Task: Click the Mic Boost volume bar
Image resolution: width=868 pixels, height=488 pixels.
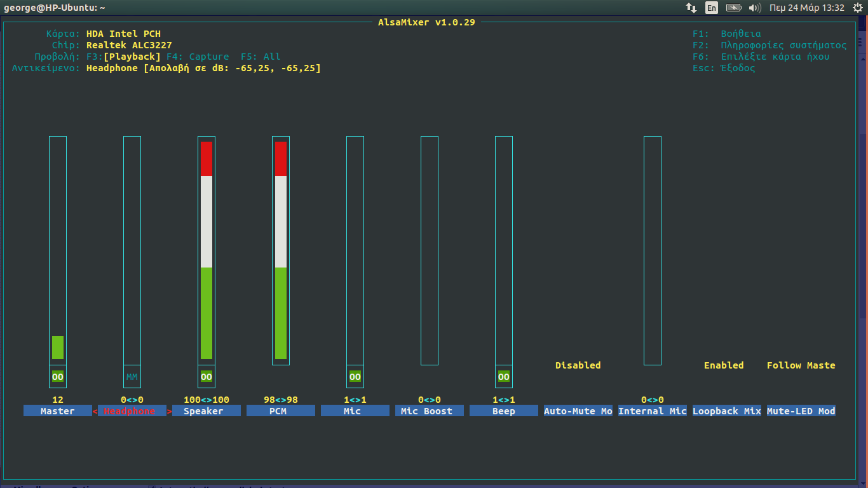Action: (430, 250)
